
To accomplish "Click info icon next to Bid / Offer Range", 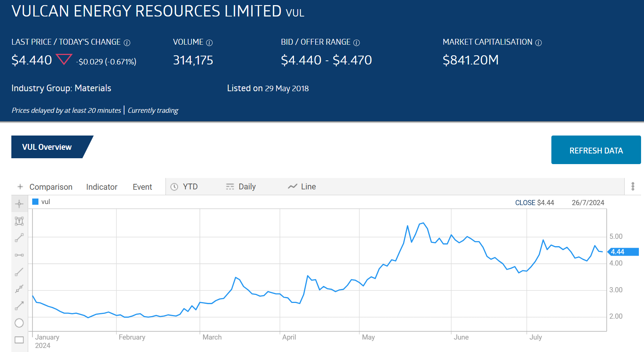I will click(357, 43).
